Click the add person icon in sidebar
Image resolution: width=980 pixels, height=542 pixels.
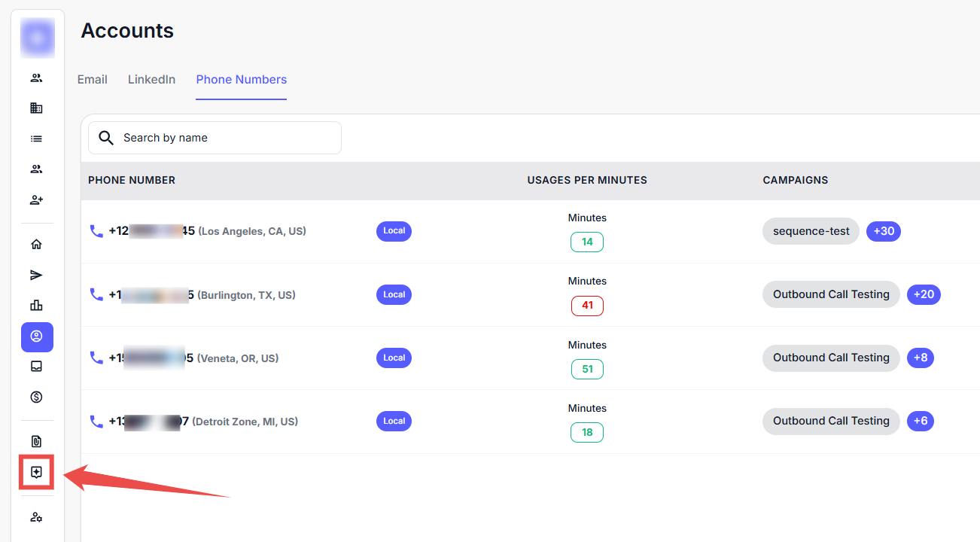[36, 199]
